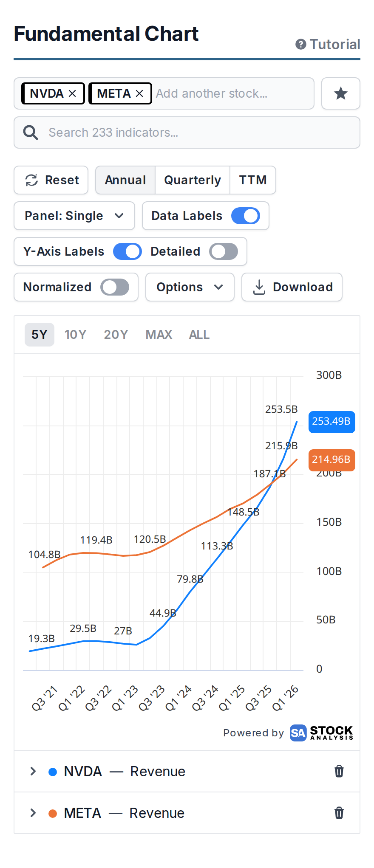Click the 214.96B META value badge
Image resolution: width=374 pixels, height=868 pixels.
331,459
